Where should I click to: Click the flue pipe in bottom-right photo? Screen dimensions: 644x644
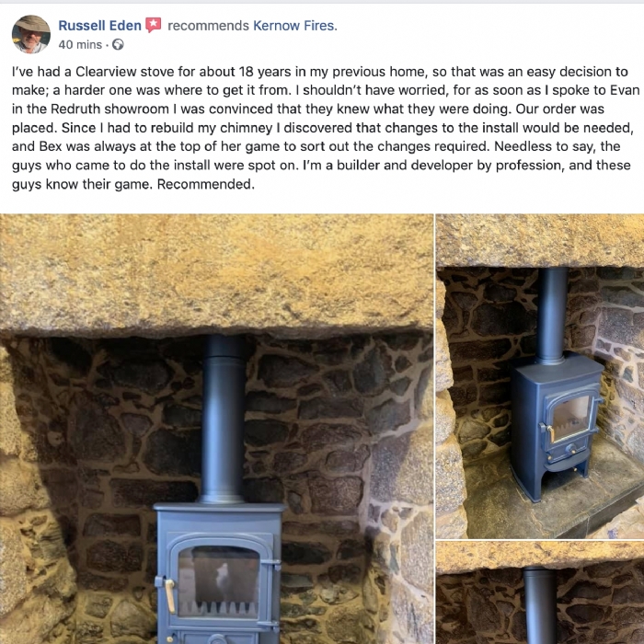click(540, 605)
